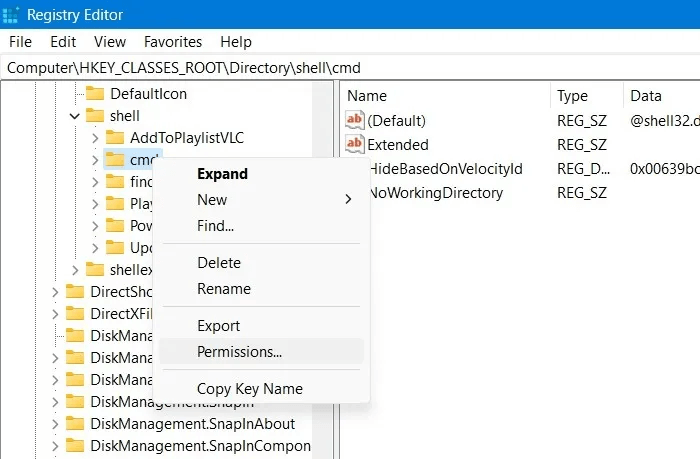Click the Play key folder icon

click(x=115, y=203)
